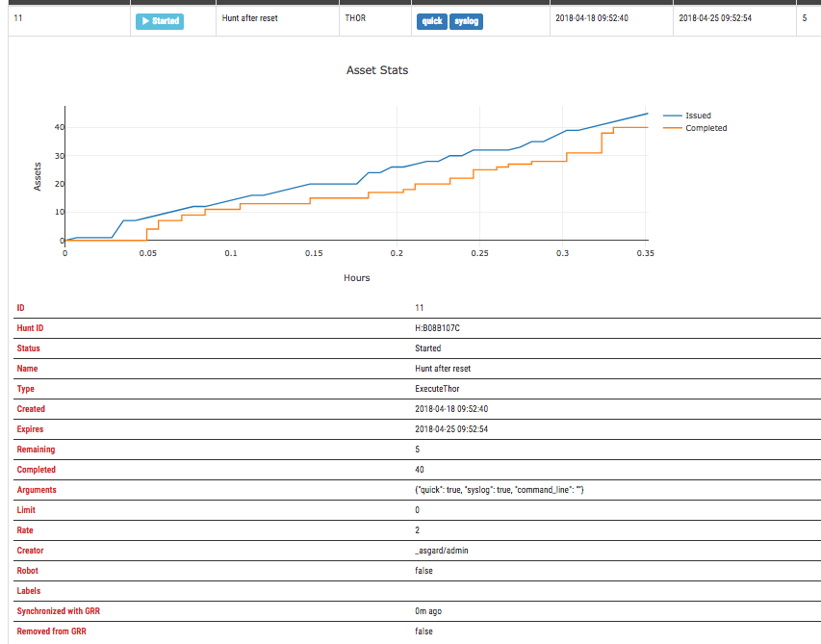
Task: Click the 'quick' tag badge
Action: (x=432, y=20)
